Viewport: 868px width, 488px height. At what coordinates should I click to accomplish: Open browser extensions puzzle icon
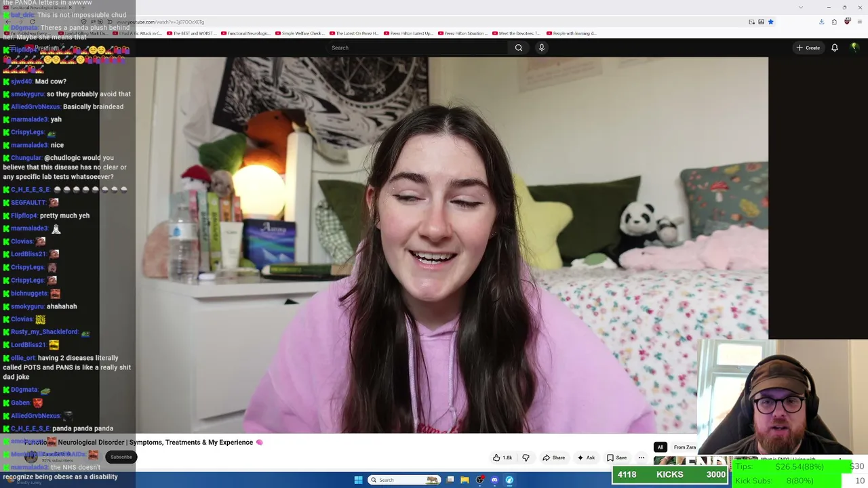pyautogui.click(x=834, y=22)
